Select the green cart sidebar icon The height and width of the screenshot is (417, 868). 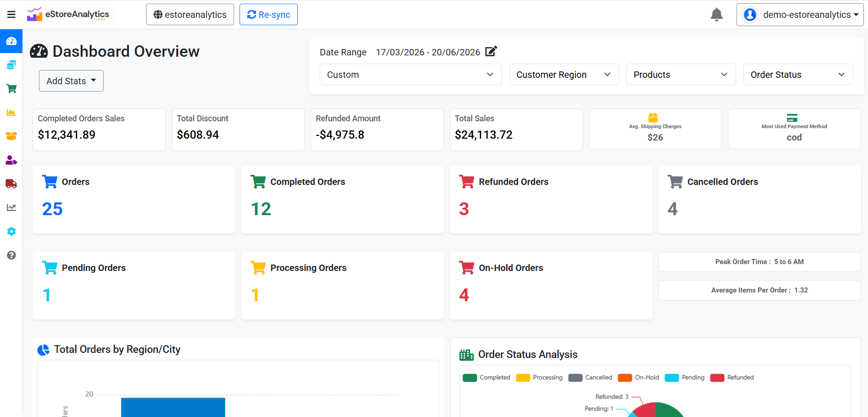[x=11, y=88]
